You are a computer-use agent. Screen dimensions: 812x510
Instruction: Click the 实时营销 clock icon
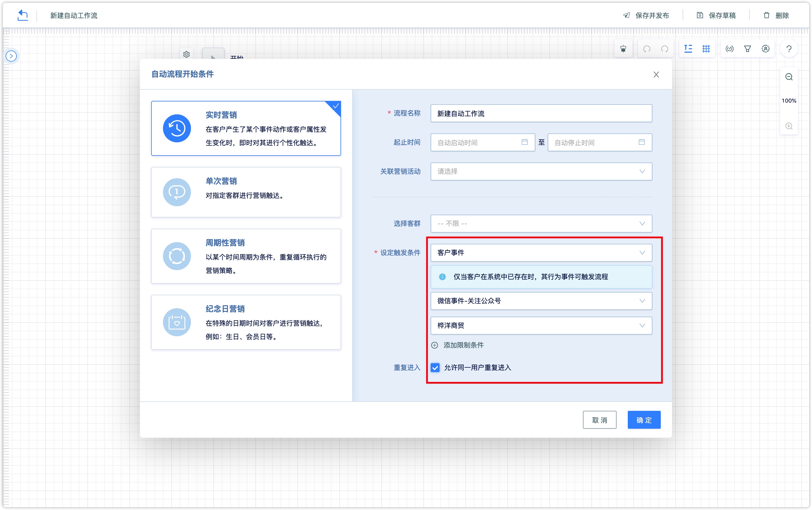[177, 128]
